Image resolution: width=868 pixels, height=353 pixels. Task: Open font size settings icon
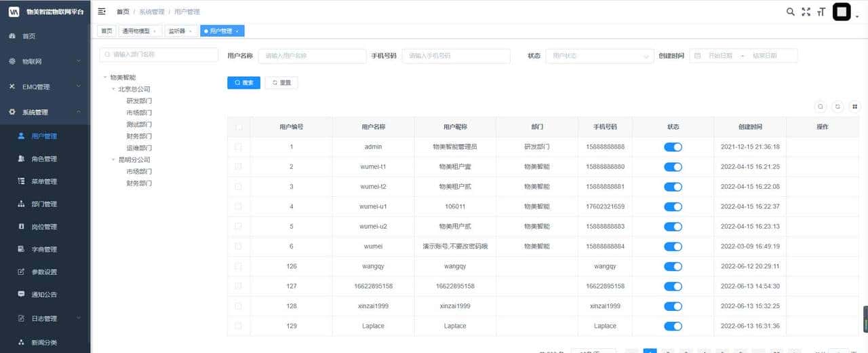pos(821,12)
